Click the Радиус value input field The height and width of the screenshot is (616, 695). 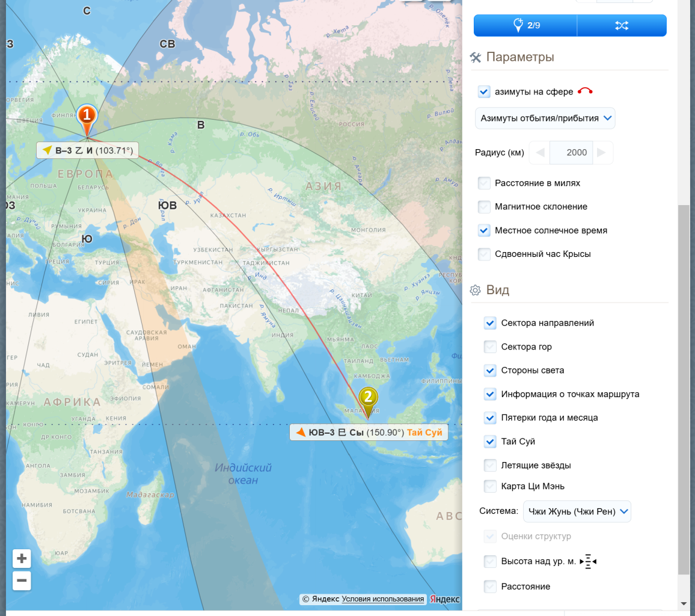[571, 153]
